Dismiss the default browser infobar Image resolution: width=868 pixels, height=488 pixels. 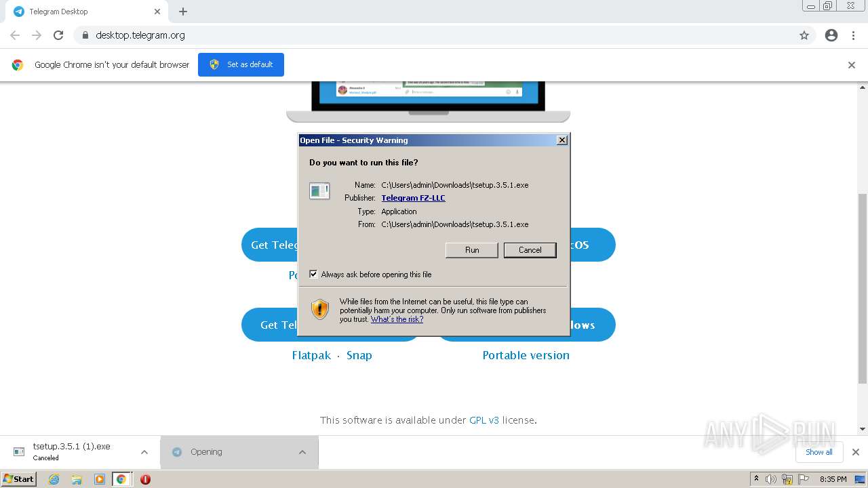coord(852,65)
